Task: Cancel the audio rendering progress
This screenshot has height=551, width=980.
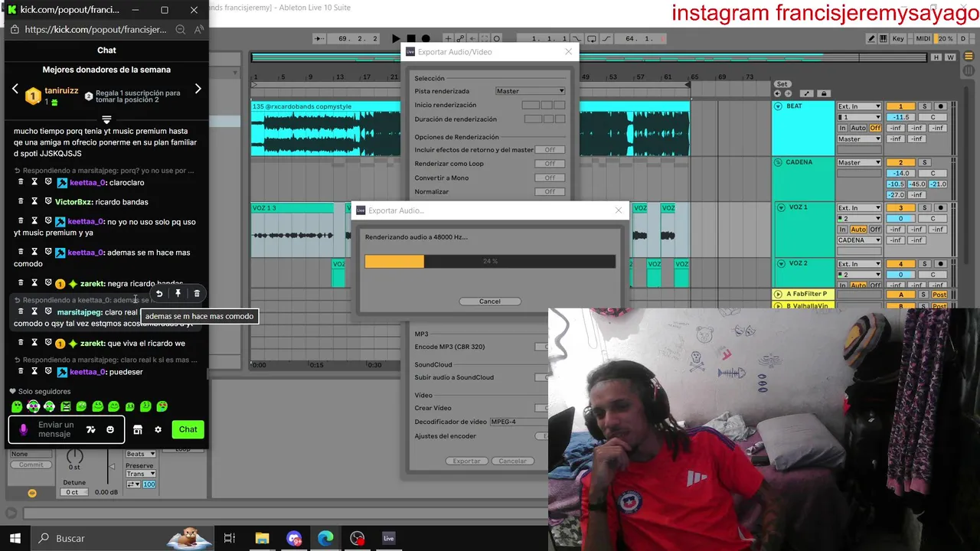Action: 490,302
